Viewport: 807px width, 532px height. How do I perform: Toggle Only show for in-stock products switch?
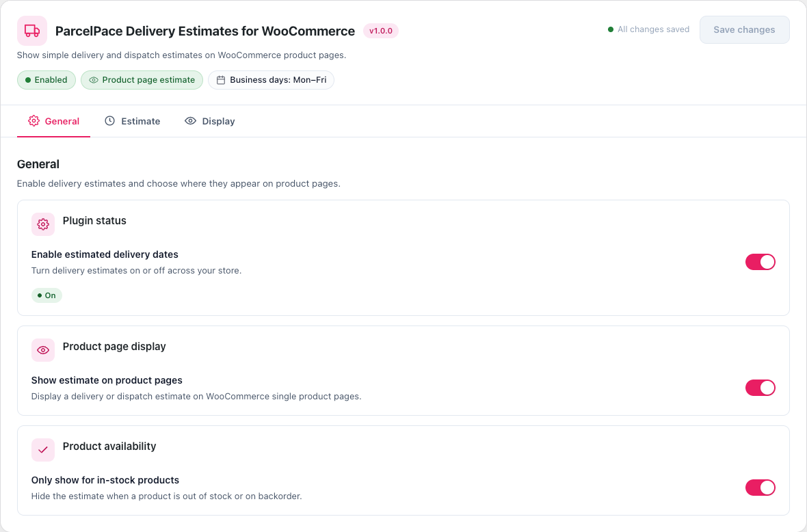(x=760, y=488)
